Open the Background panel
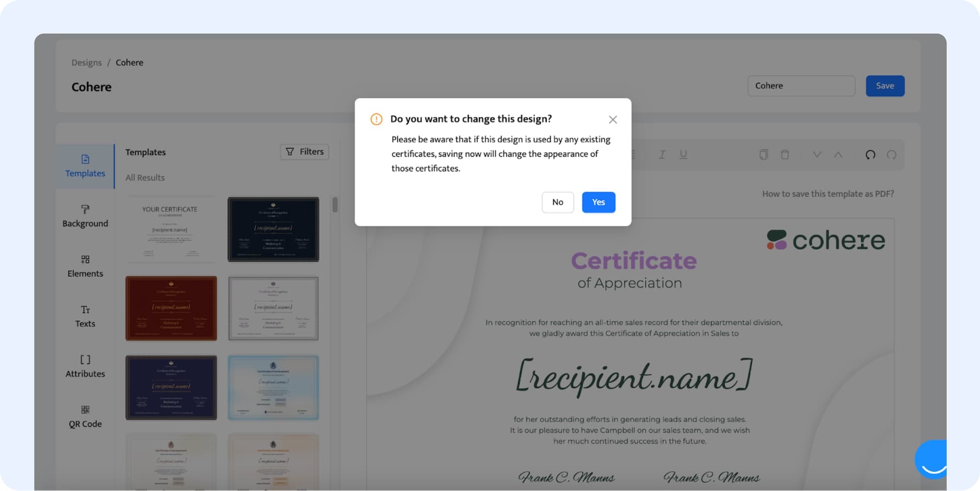The height and width of the screenshot is (491, 980). pyautogui.click(x=85, y=216)
